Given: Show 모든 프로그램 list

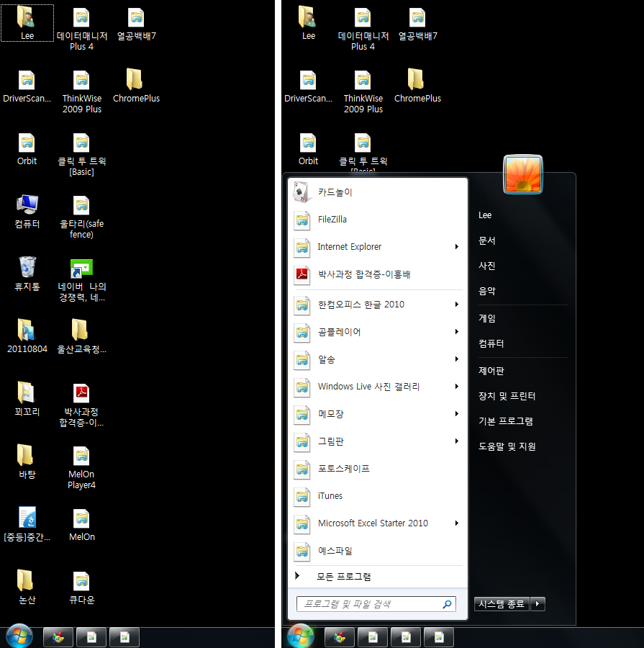Looking at the screenshot, I should pos(377,577).
